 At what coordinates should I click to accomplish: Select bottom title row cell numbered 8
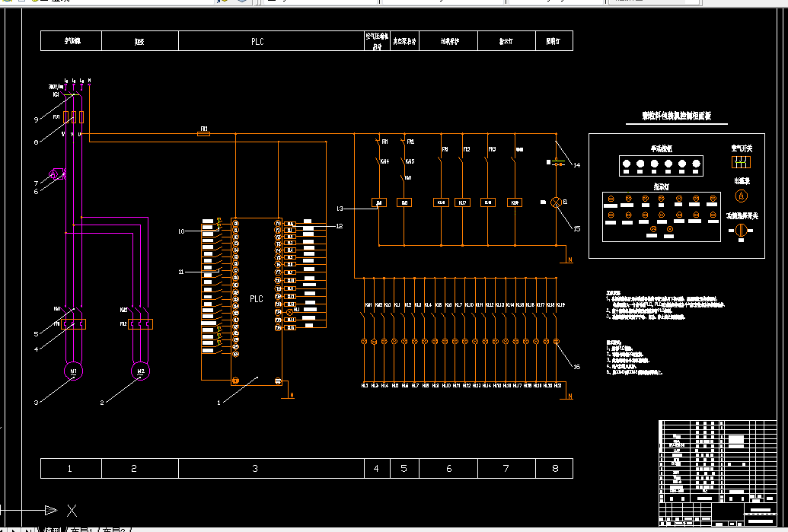[554, 468]
